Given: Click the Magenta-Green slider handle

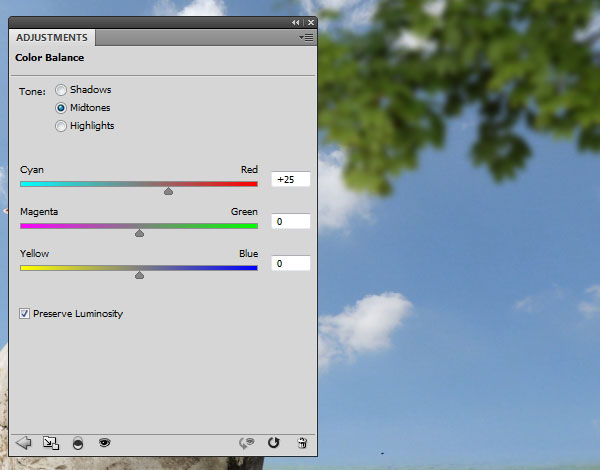Looking at the screenshot, I should point(139,233).
